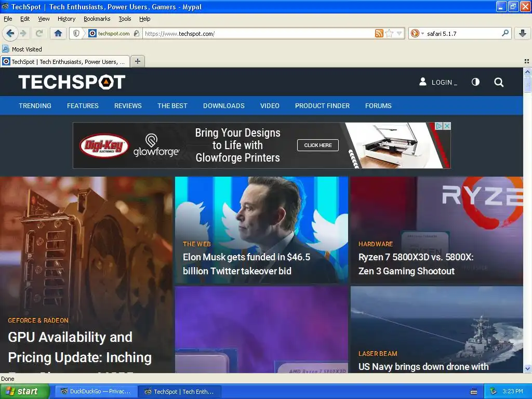Image resolution: width=532 pixels, height=399 pixels.
Task: Switch to DuckDuckGo taskbar window
Action: pyautogui.click(x=96, y=392)
